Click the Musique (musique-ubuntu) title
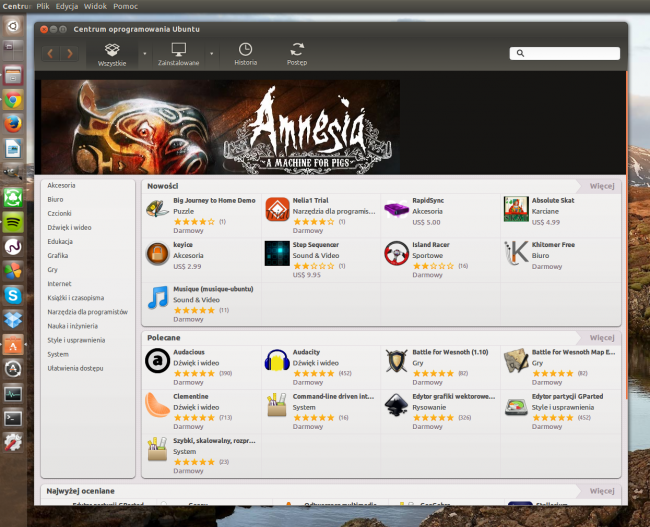Image resolution: width=650 pixels, height=527 pixels. 213,289
